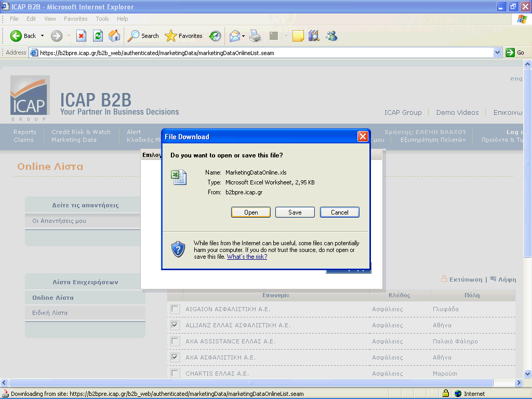
Task: Select Ειδική Λίστα in the sidebar
Action: pyautogui.click(x=50, y=313)
